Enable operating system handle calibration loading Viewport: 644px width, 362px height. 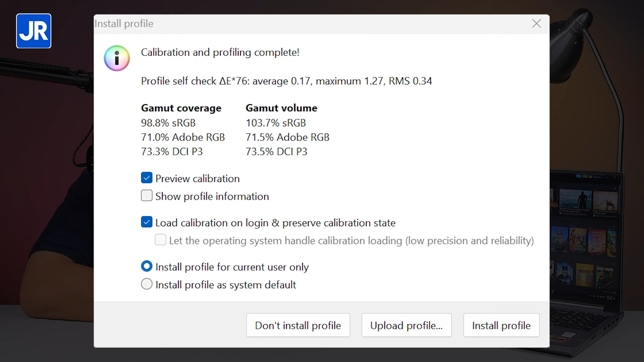(160, 240)
